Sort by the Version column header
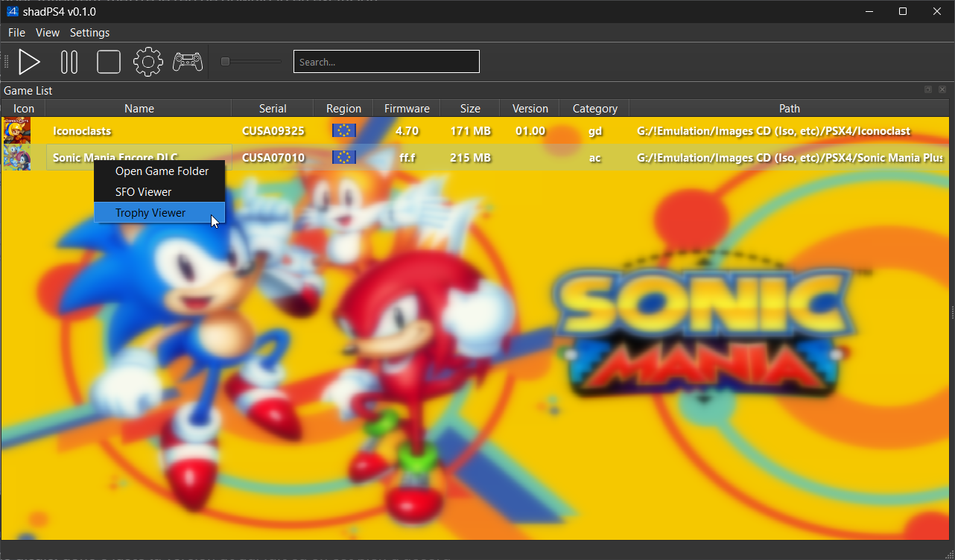 (530, 109)
